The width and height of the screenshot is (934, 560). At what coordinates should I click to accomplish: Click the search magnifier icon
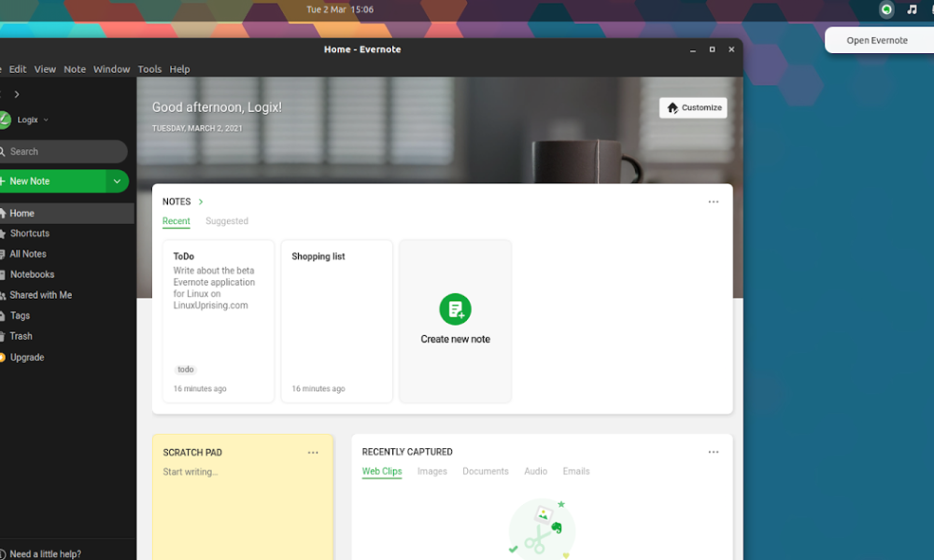3,151
